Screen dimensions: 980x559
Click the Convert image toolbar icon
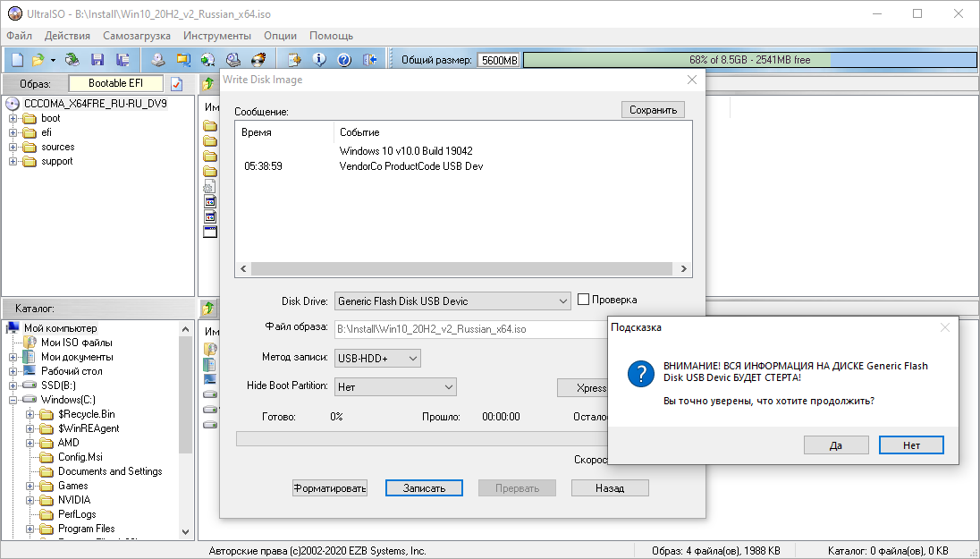[183, 60]
